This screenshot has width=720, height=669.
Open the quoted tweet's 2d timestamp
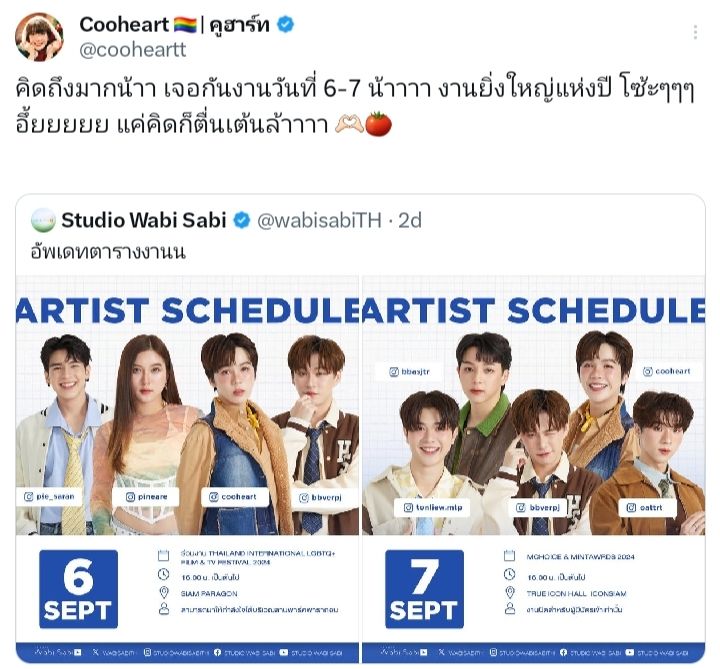click(410, 220)
